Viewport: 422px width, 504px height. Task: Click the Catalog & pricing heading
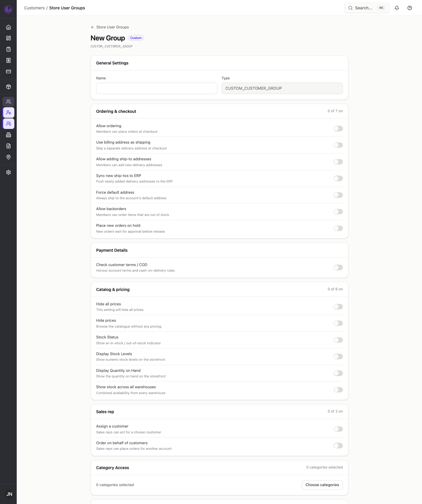coord(113,290)
